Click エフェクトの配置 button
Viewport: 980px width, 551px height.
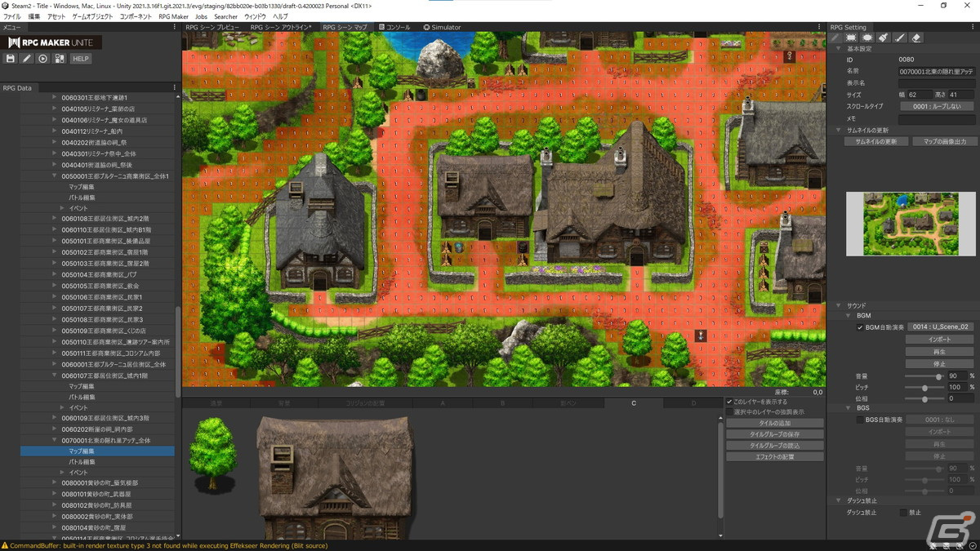point(774,456)
